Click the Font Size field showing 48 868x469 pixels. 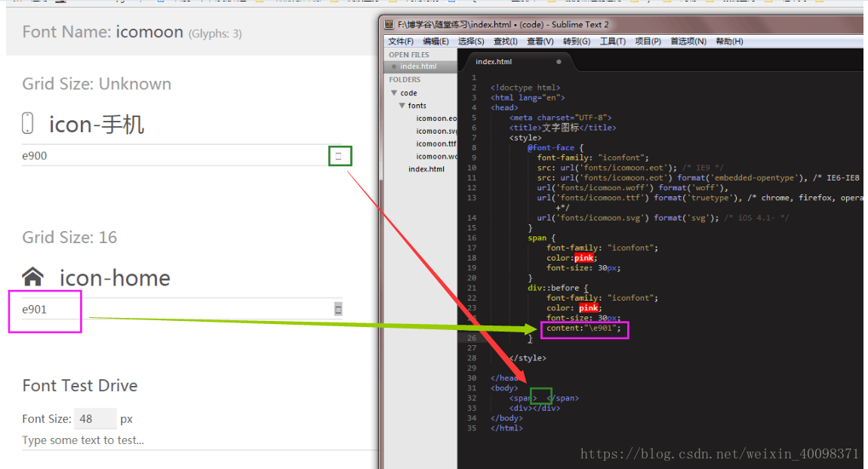click(x=94, y=418)
